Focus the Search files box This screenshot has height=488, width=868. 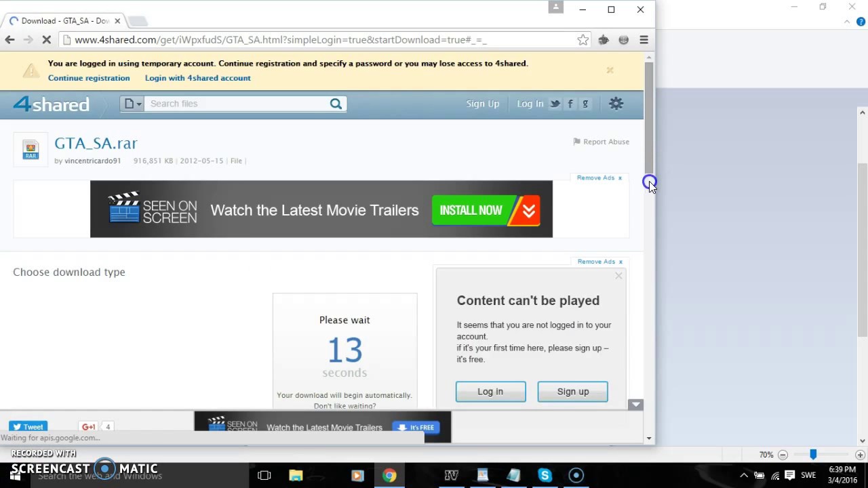pos(237,104)
